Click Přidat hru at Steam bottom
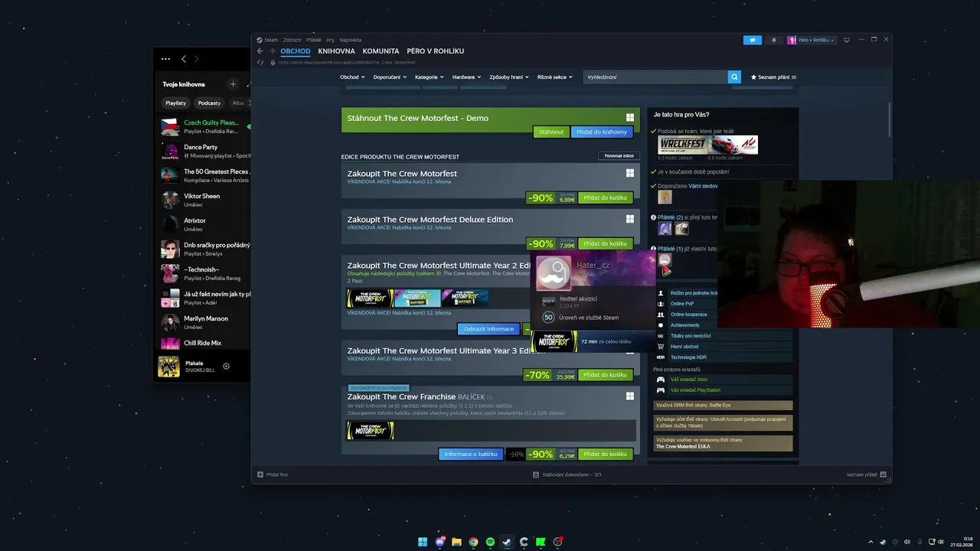The width and height of the screenshot is (980, 551). tap(273, 474)
